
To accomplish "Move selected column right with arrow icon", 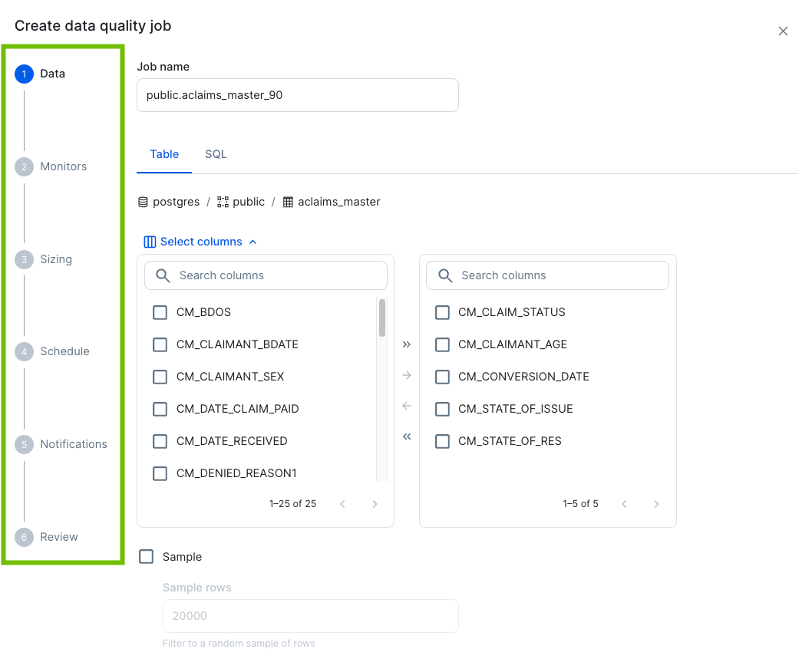I will (406, 375).
